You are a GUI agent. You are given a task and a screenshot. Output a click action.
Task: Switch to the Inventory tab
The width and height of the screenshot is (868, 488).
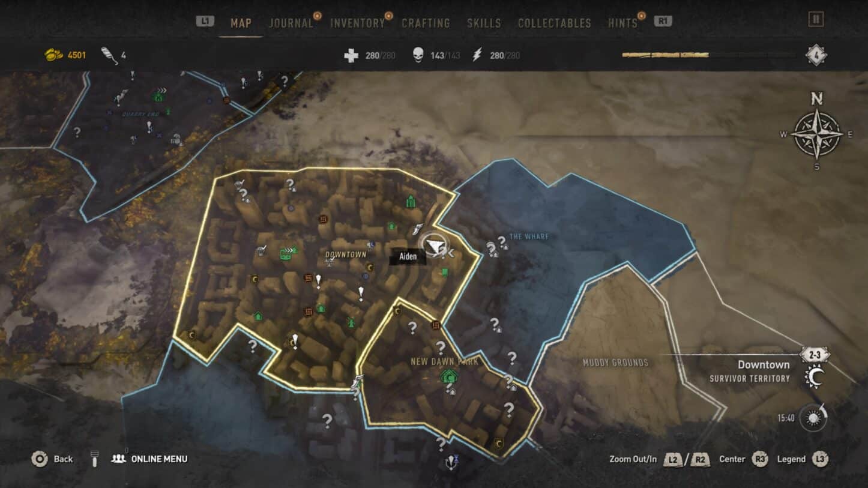tap(357, 23)
